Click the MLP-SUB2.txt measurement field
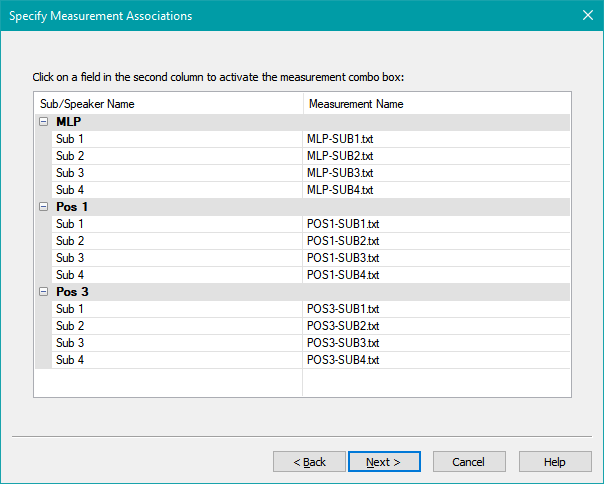Screen dimensions: 604x484 click(436, 156)
